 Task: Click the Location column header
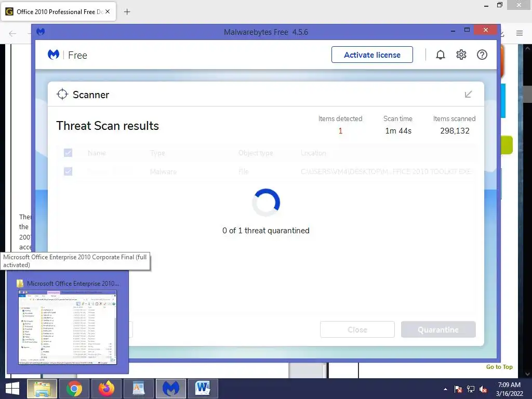pyautogui.click(x=313, y=153)
